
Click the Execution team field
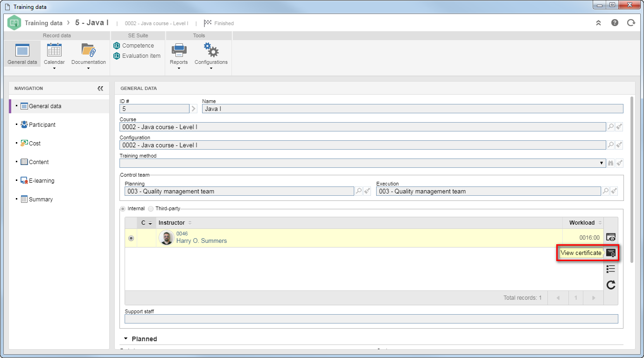[x=488, y=191]
